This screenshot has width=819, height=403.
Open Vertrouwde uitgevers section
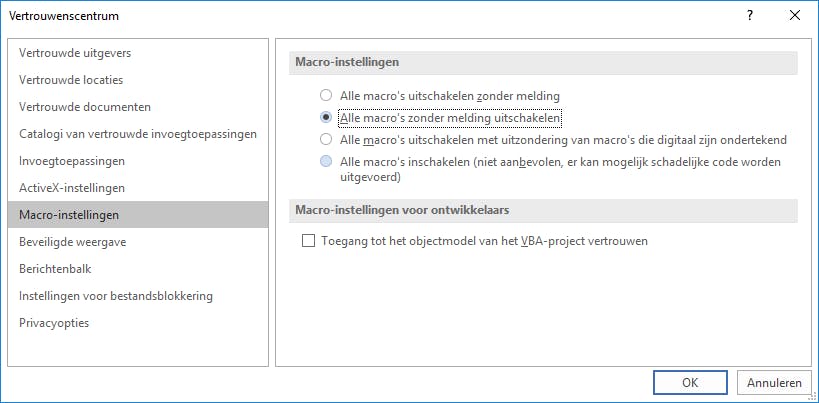pos(75,53)
